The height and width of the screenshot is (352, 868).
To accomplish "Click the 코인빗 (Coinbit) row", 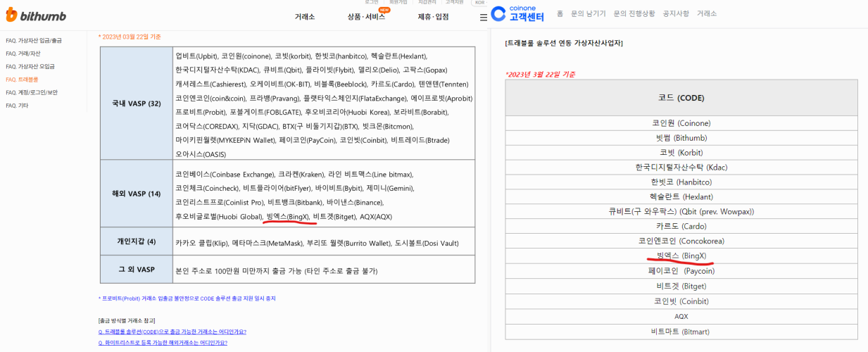I will click(x=681, y=301).
